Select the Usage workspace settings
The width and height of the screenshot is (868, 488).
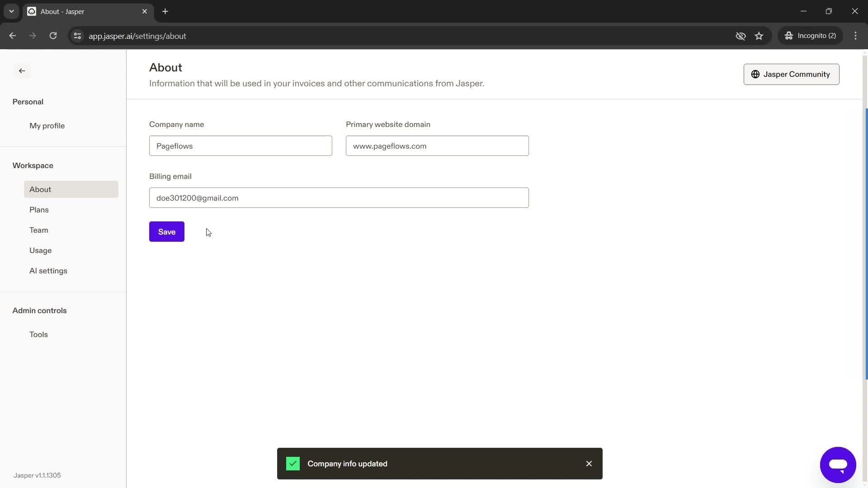click(x=40, y=250)
